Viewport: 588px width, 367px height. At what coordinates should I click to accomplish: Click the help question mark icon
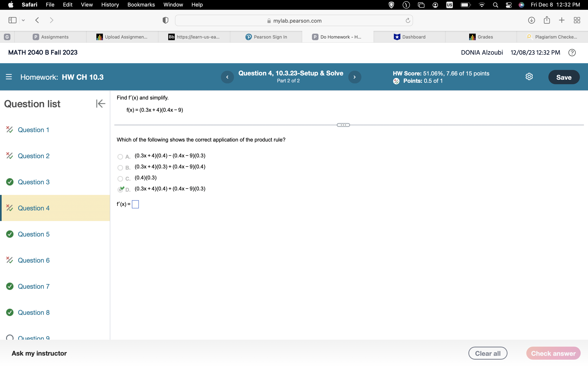coord(572,52)
